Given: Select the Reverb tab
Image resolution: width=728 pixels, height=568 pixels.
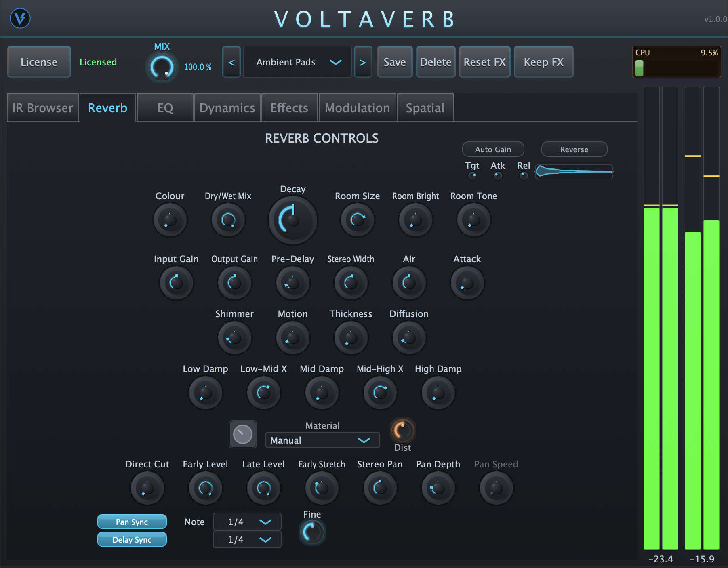Looking at the screenshot, I should 108,108.
